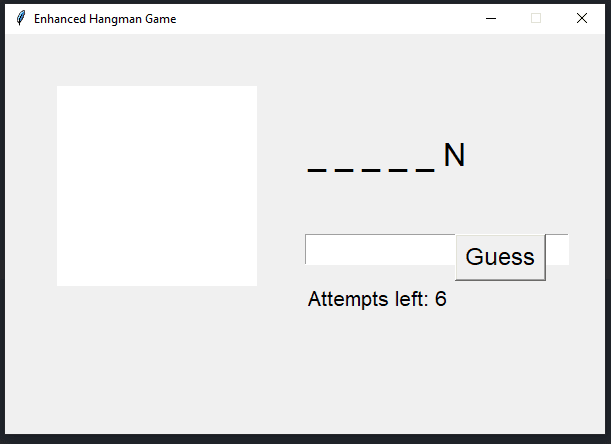The image size is (611, 444).
Task: Click the "Enhanced Hangman Game" title text
Action: pyautogui.click(x=105, y=18)
